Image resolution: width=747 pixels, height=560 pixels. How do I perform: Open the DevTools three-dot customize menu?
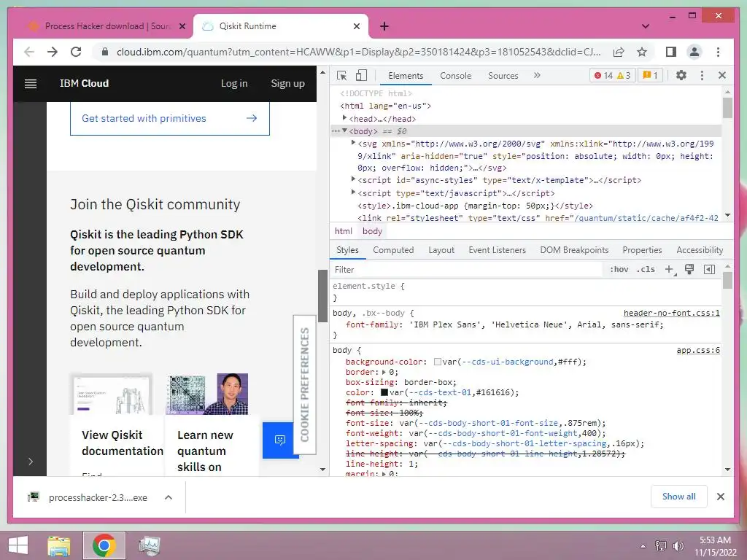[702, 75]
